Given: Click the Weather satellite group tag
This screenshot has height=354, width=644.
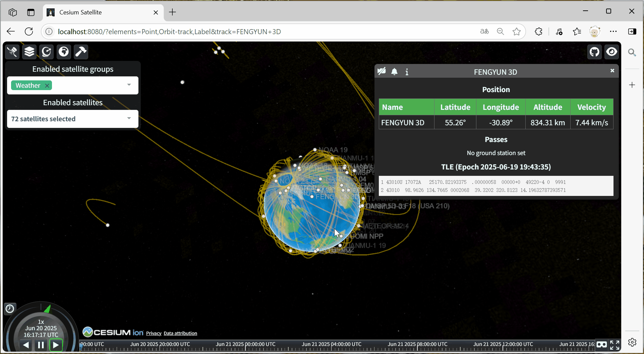Looking at the screenshot, I should click(31, 85).
